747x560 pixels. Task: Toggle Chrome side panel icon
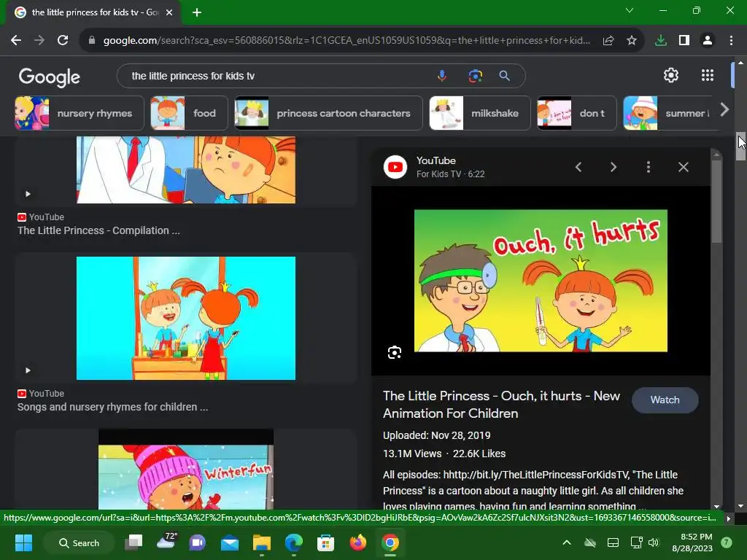click(684, 41)
